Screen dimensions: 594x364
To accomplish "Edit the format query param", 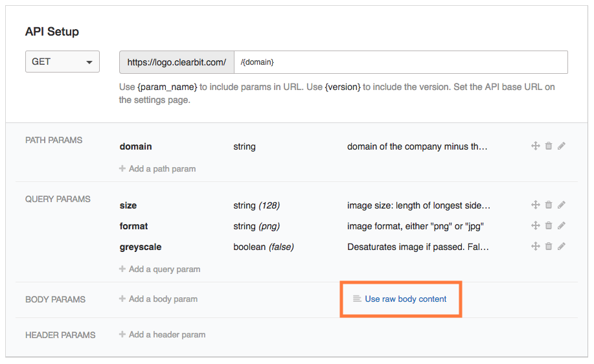I will coord(562,226).
